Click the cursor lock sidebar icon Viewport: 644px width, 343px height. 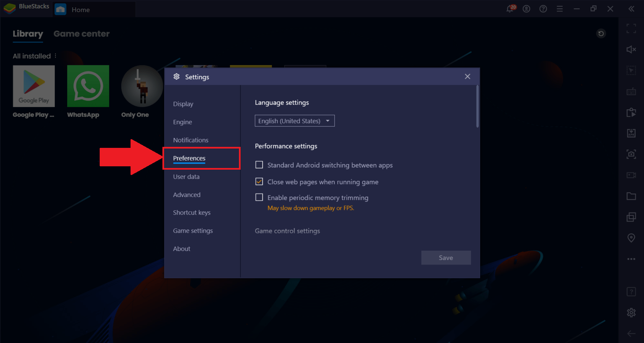click(631, 70)
